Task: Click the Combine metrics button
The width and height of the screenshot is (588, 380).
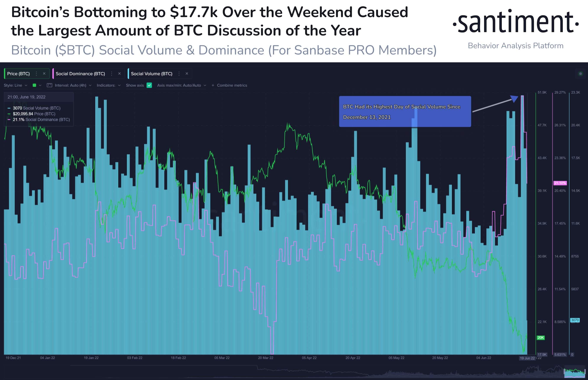Action: point(229,85)
